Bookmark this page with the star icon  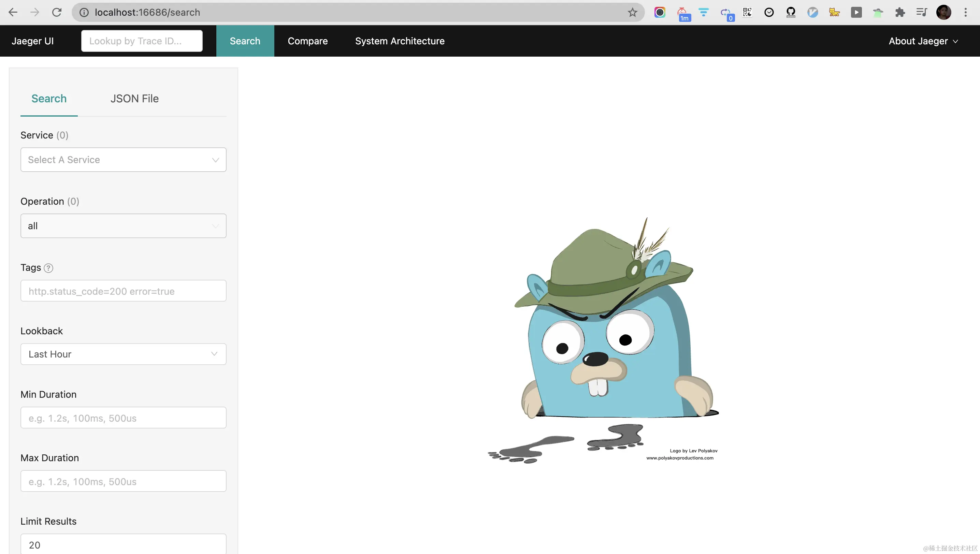(x=632, y=13)
